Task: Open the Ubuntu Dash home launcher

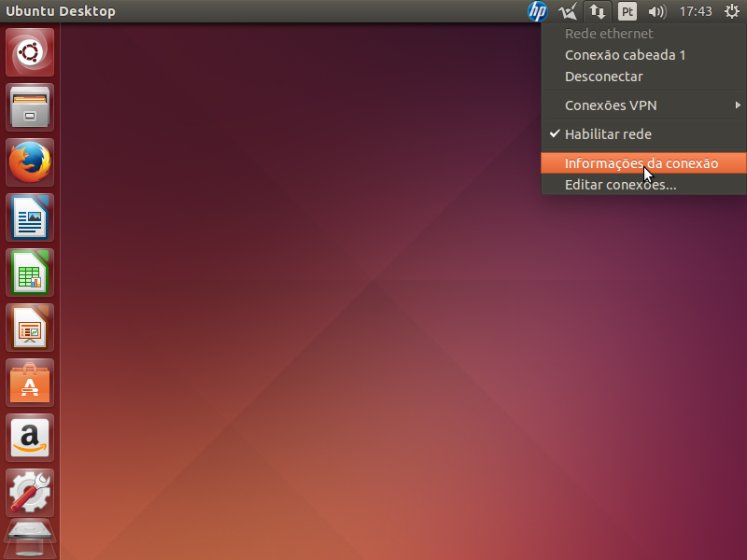Action: tap(31, 53)
